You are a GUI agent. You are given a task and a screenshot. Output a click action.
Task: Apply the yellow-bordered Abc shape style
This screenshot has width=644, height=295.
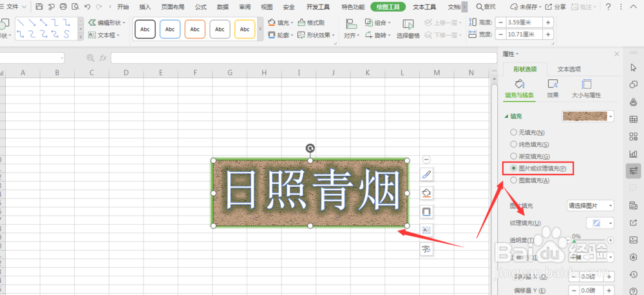(245, 29)
